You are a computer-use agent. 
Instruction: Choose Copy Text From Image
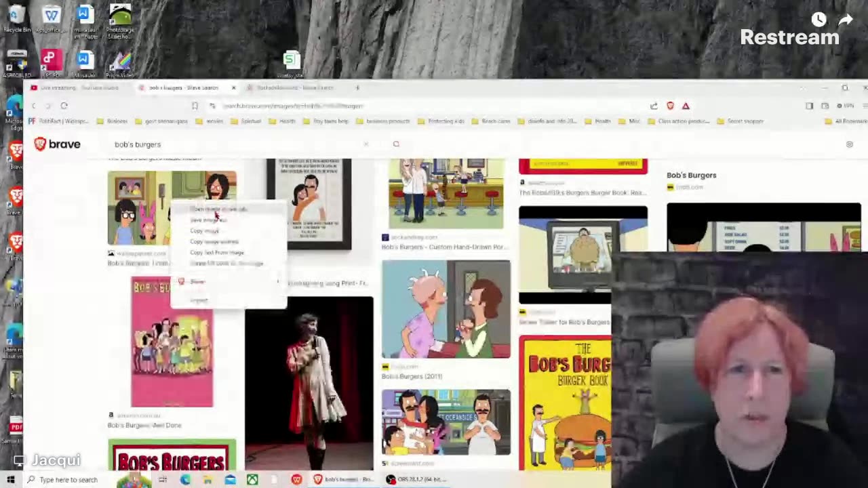pyautogui.click(x=227, y=252)
